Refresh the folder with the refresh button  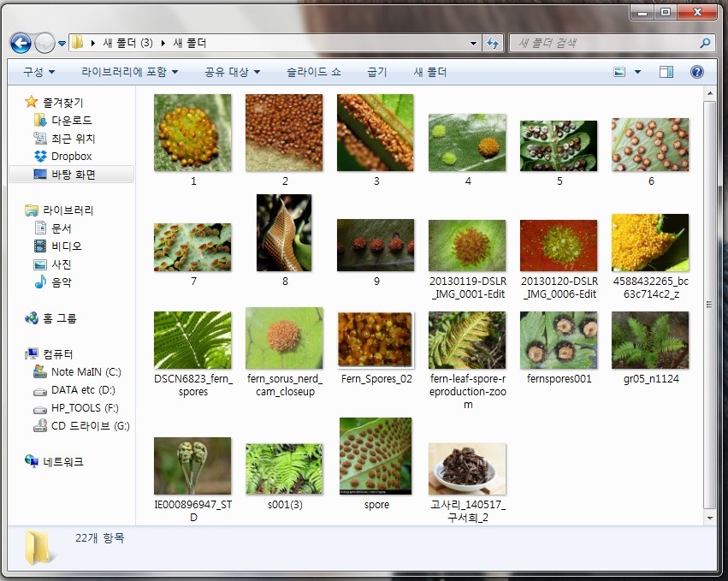pos(493,43)
